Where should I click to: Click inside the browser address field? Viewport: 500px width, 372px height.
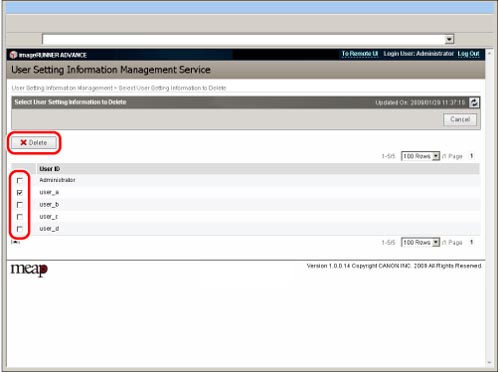tap(243, 39)
